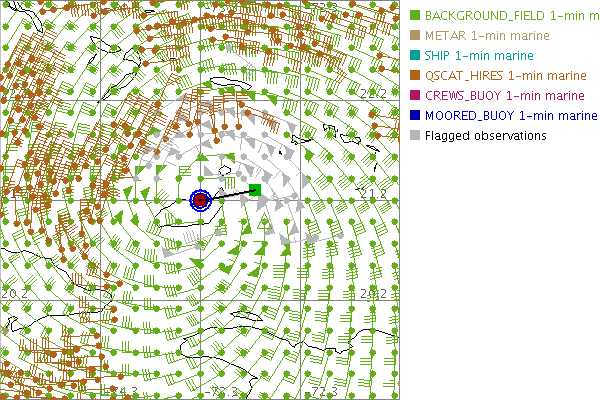This screenshot has height=400, width=600.
Task: Select the gray Flagged observations legend square
Action: pyautogui.click(x=414, y=136)
